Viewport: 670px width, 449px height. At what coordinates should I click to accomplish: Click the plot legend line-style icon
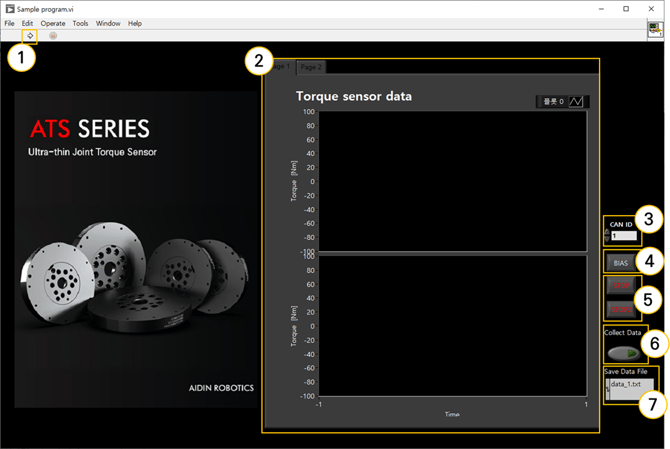pos(579,101)
